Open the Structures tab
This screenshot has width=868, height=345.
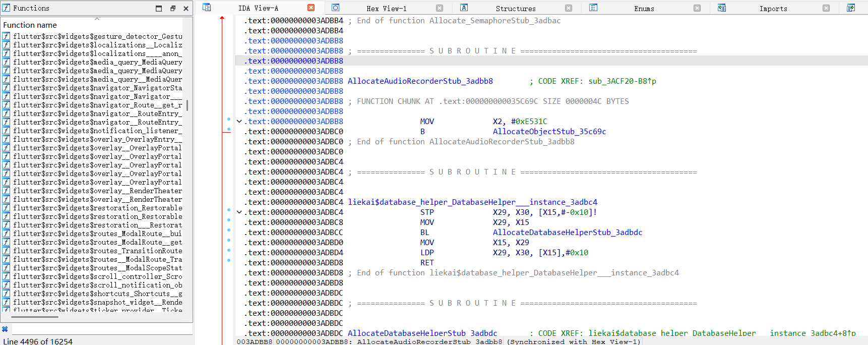coord(516,8)
